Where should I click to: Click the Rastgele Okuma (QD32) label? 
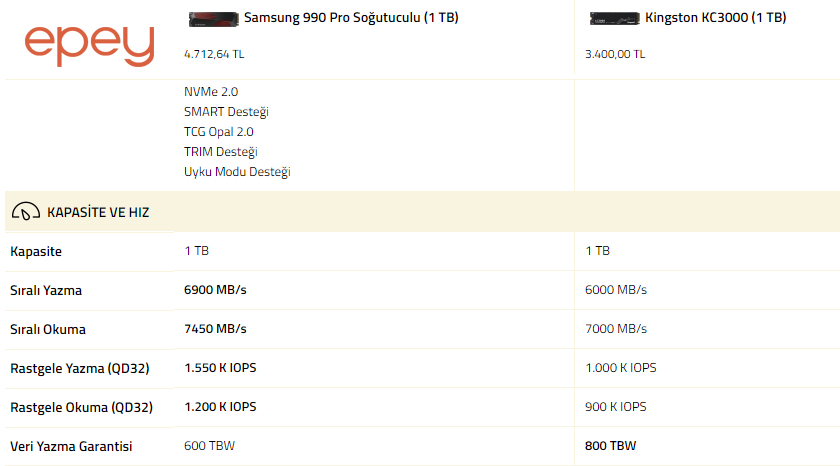(x=81, y=407)
